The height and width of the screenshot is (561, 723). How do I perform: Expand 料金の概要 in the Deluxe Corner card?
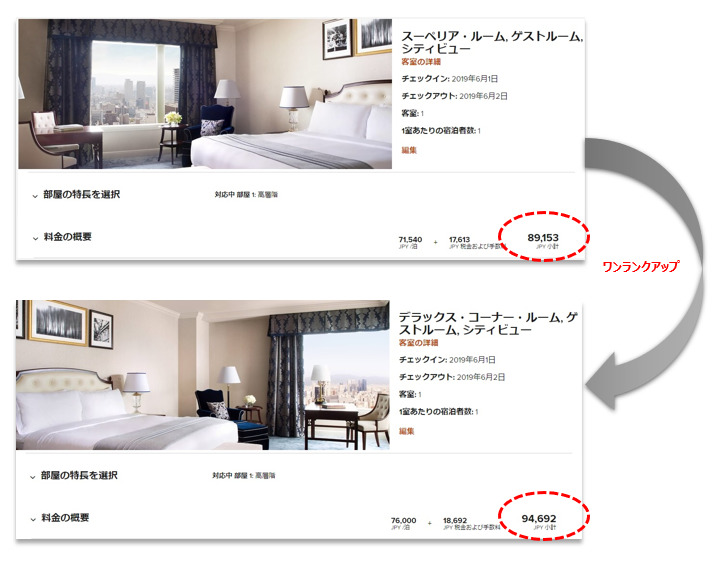[59, 518]
